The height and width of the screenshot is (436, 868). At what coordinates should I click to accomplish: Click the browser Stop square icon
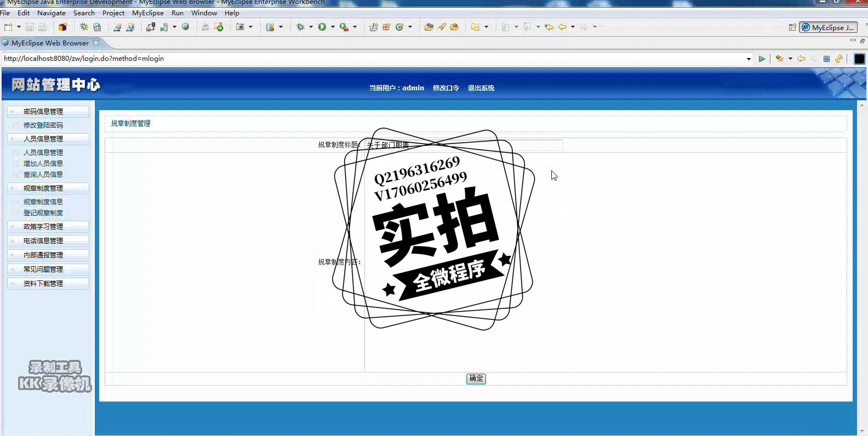pos(826,59)
